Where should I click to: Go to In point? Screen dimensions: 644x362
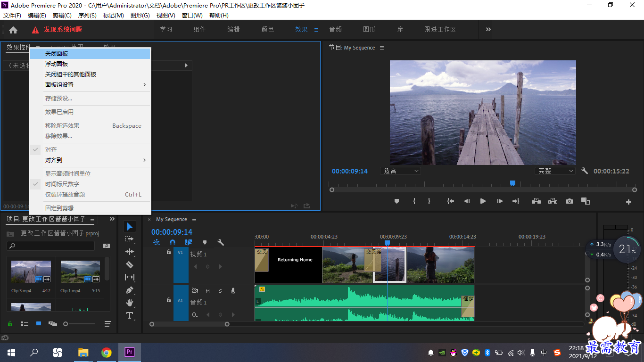[x=451, y=201]
